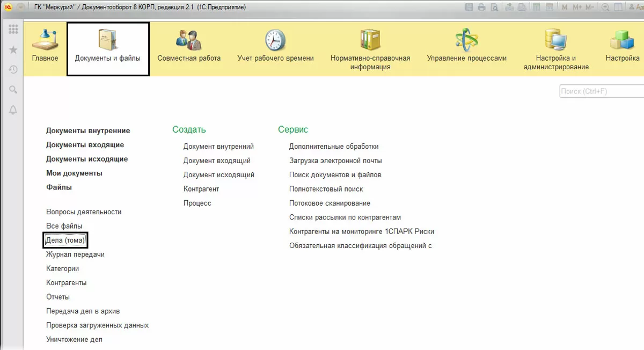The image size is (644, 350).
Task: Open Favorites star icon in sidebar
Action: point(13,49)
